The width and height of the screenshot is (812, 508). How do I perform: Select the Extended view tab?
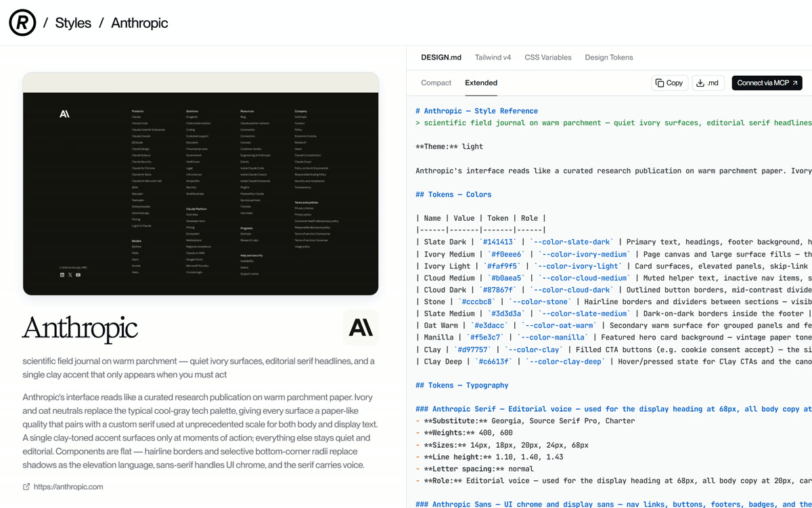click(481, 83)
